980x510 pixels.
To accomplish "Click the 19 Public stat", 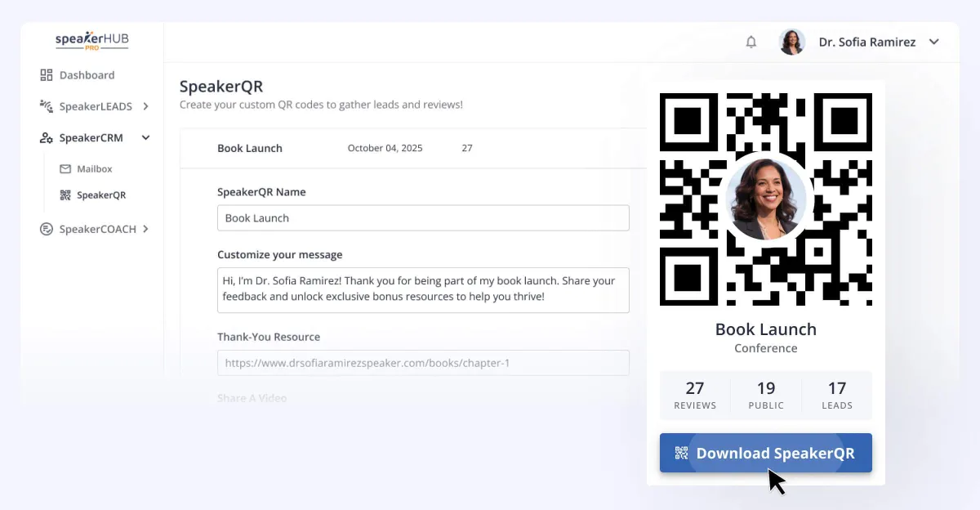I will [766, 396].
